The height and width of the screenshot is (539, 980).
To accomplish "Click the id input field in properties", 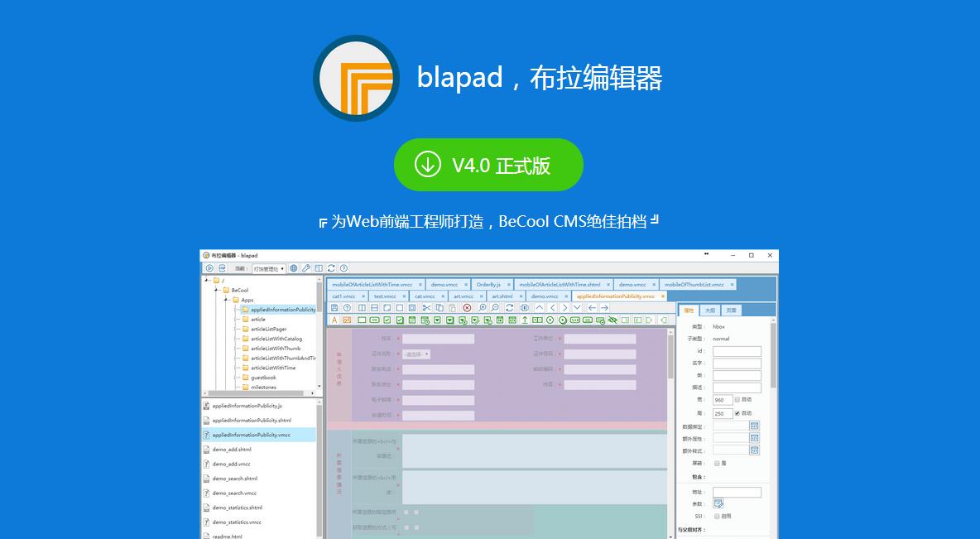I will coord(737,351).
